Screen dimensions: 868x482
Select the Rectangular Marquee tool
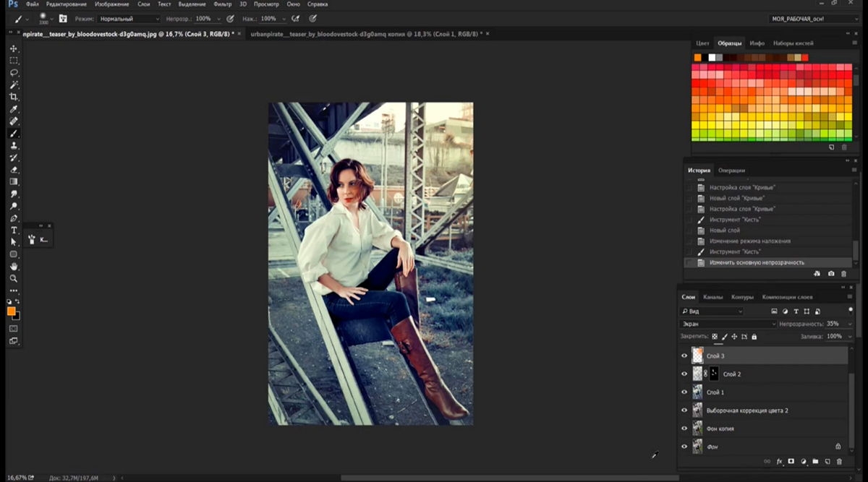click(x=14, y=61)
